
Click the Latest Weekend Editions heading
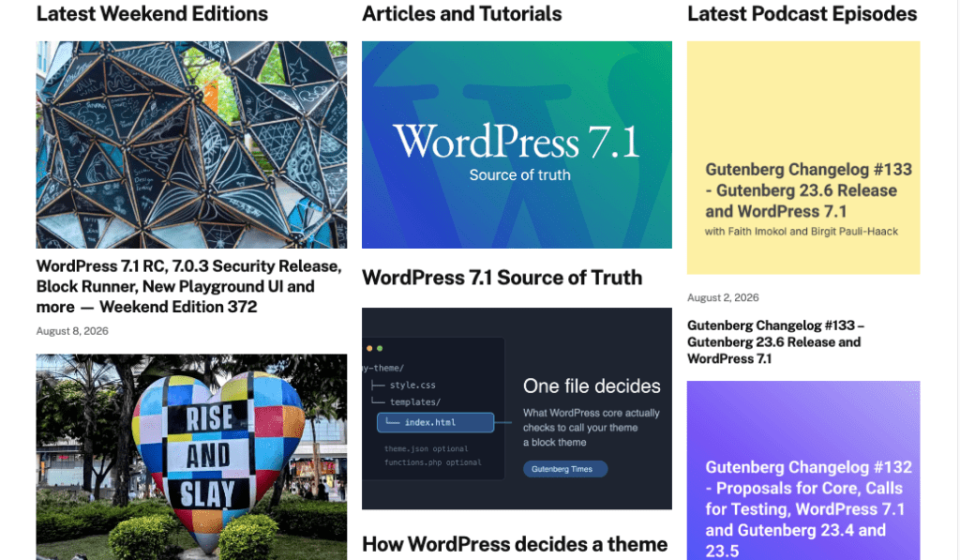pyautogui.click(x=152, y=13)
